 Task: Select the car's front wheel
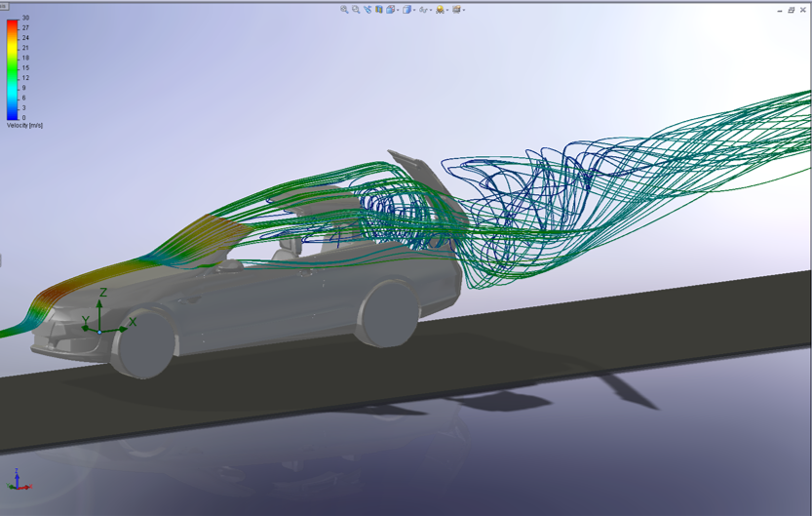coord(146,346)
